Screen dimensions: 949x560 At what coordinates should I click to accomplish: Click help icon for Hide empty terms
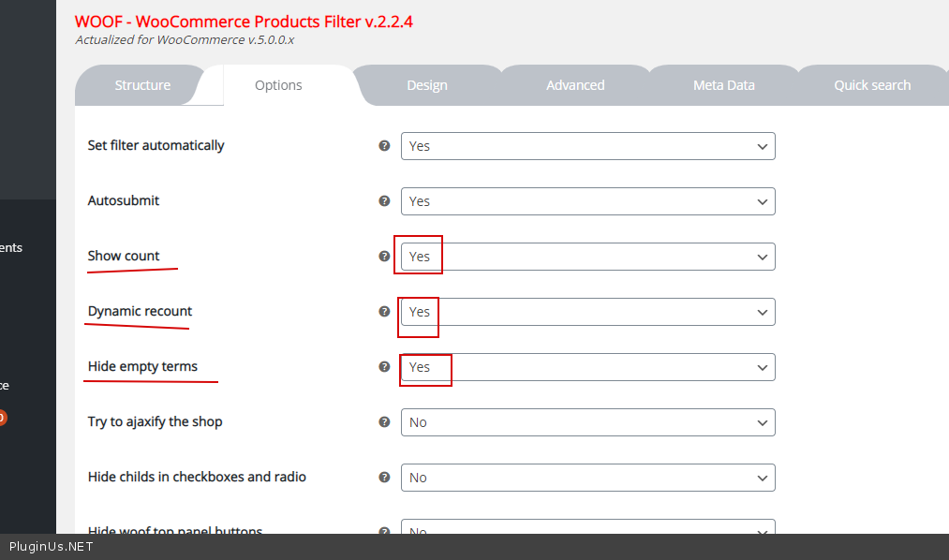[x=384, y=367]
